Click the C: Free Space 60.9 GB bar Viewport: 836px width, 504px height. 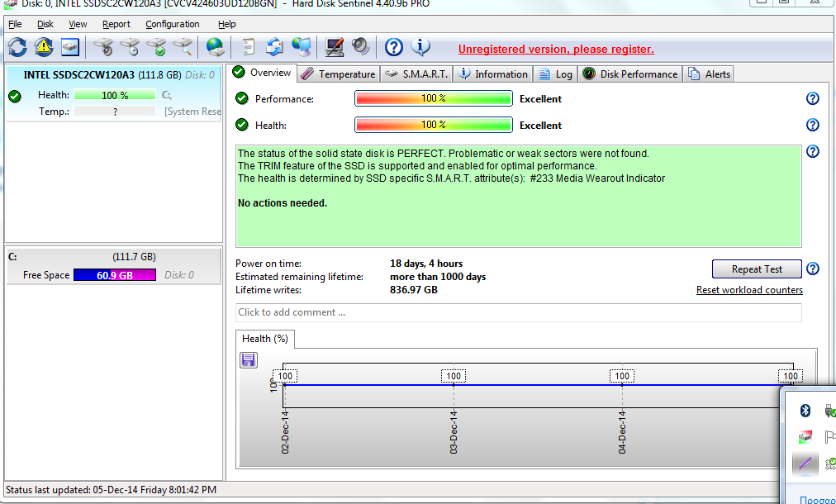point(115,275)
